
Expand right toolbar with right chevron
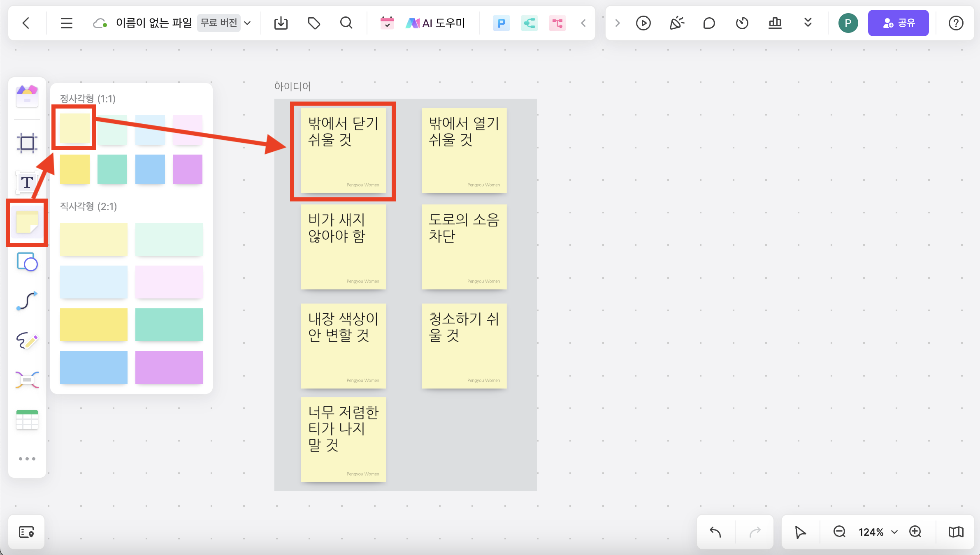tap(617, 23)
